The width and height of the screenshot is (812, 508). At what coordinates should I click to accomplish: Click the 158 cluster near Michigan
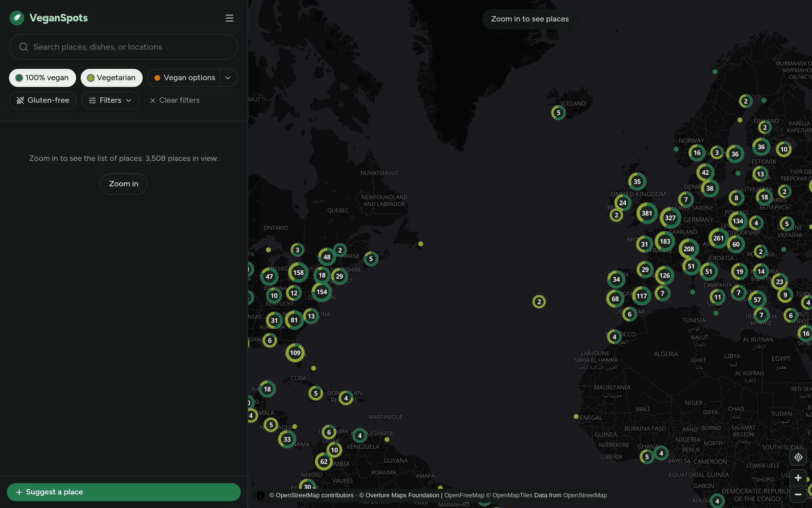298,272
